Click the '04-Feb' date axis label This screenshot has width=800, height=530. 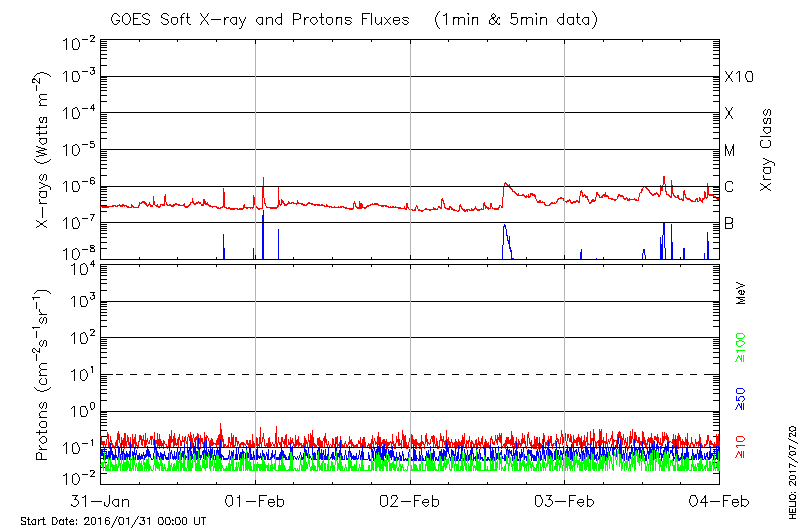point(718,500)
